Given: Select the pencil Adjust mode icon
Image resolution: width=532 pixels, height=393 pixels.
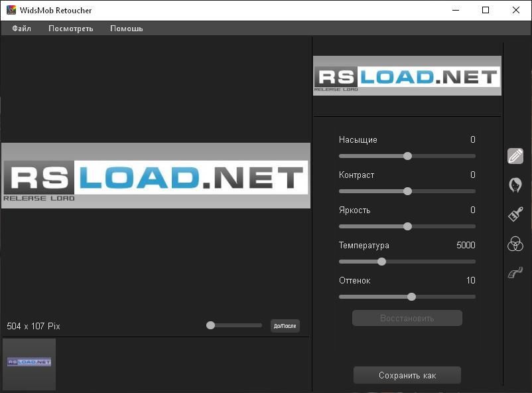Looking at the screenshot, I should click(515, 156).
